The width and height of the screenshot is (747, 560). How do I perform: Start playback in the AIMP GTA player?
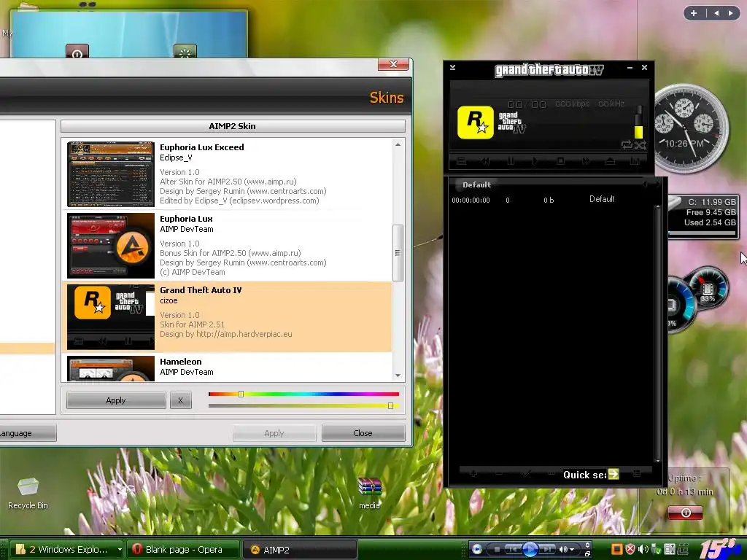point(535,161)
